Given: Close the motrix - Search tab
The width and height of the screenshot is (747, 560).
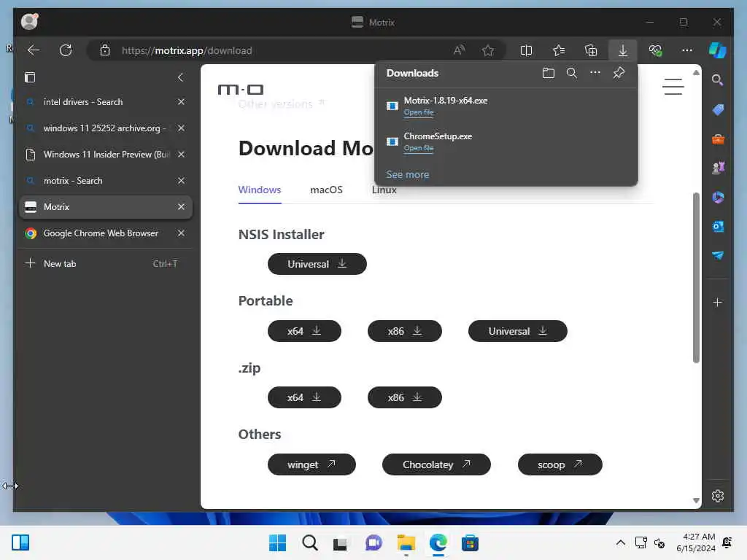Looking at the screenshot, I should click(x=181, y=181).
